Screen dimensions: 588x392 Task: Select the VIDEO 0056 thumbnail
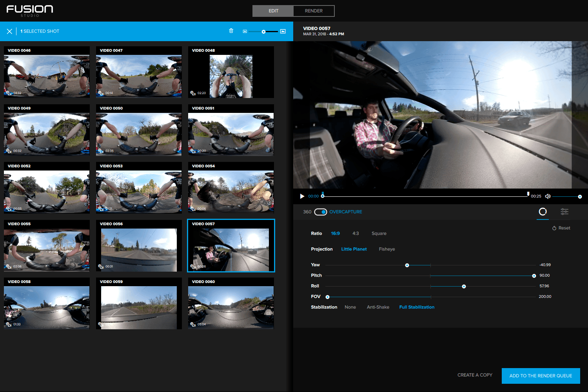coord(139,246)
